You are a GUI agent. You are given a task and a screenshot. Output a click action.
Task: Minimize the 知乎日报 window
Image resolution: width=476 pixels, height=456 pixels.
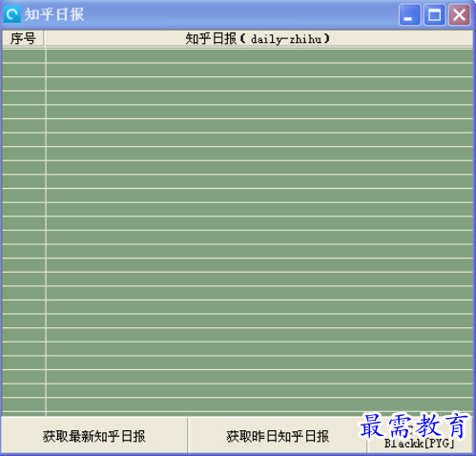pyautogui.click(x=409, y=14)
